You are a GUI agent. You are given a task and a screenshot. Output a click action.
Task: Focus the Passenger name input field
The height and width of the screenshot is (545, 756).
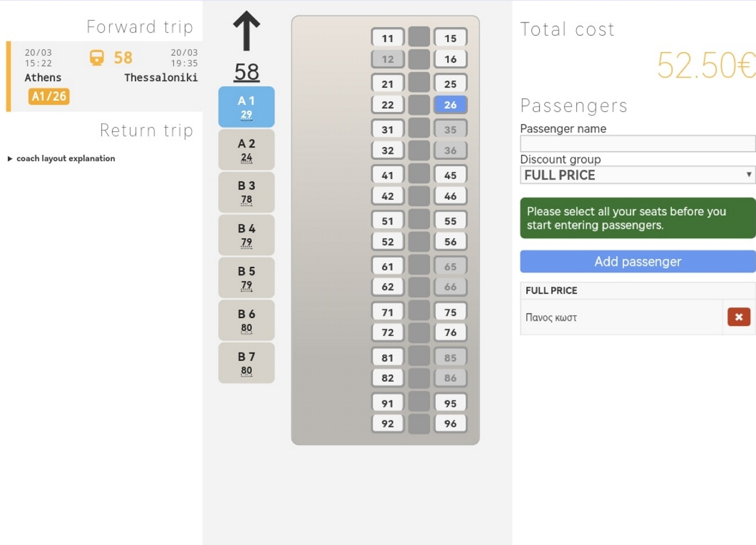point(638,144)
